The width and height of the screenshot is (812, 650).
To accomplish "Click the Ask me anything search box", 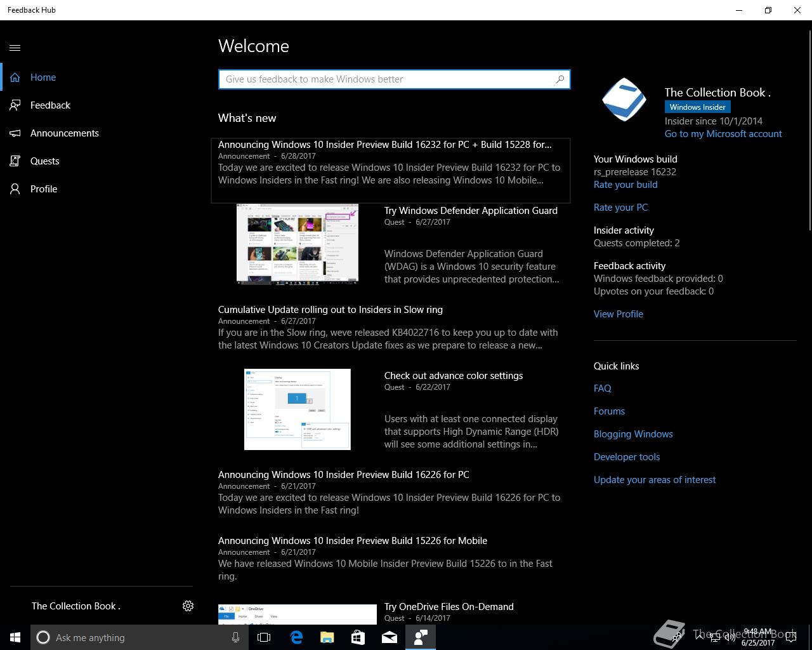I will (140, 637).
